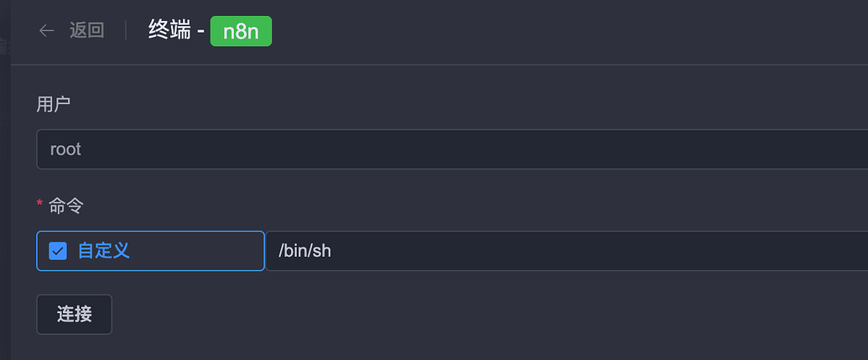Toggle the 自定义 custom command checkbox
Image resolution: width=868 pixels, height=360 pixels.
point(58,251)
